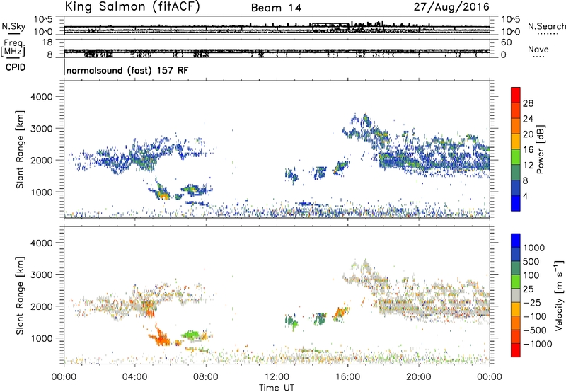
Task: Click the 'Nave' legend label
Action: coord(538,50)
